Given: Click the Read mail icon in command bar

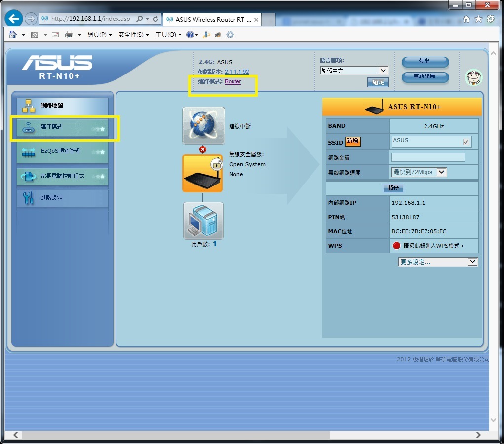Looking at the screenshot, I should (55, 35).
